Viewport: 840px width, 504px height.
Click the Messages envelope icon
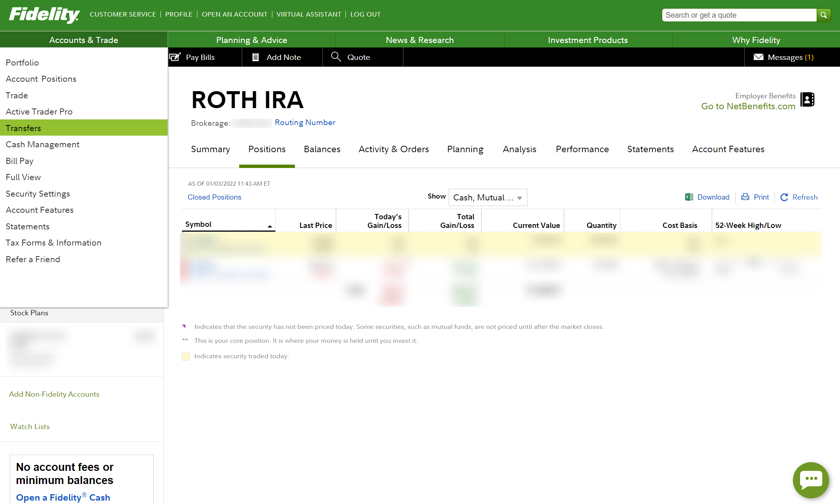click(x=758, y=57)
